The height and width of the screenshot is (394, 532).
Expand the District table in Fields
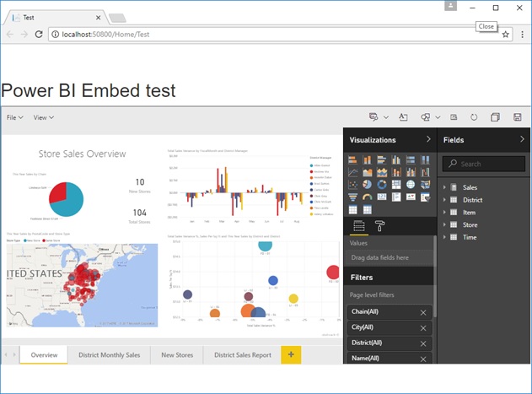tap(444, 200)
